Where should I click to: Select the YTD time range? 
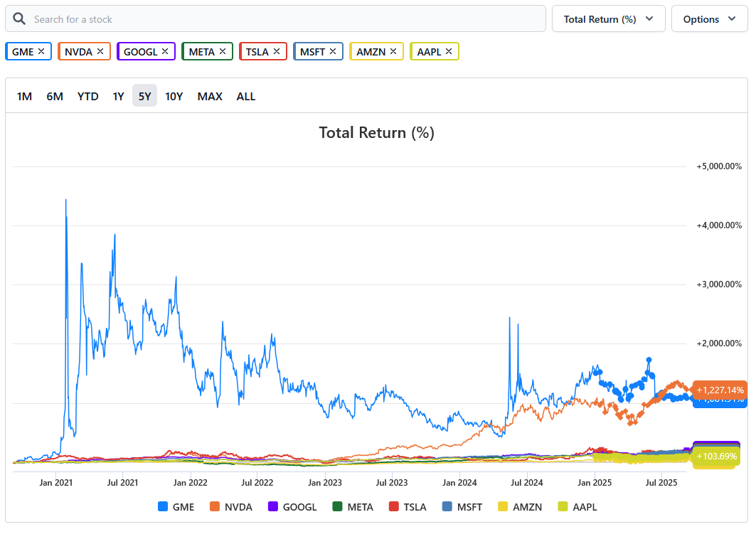87,97
